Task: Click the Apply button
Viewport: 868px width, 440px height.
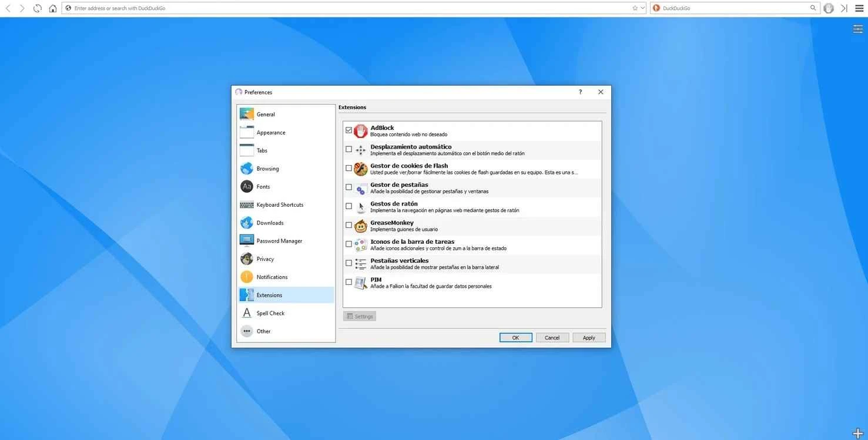Action: click(589, 338)
